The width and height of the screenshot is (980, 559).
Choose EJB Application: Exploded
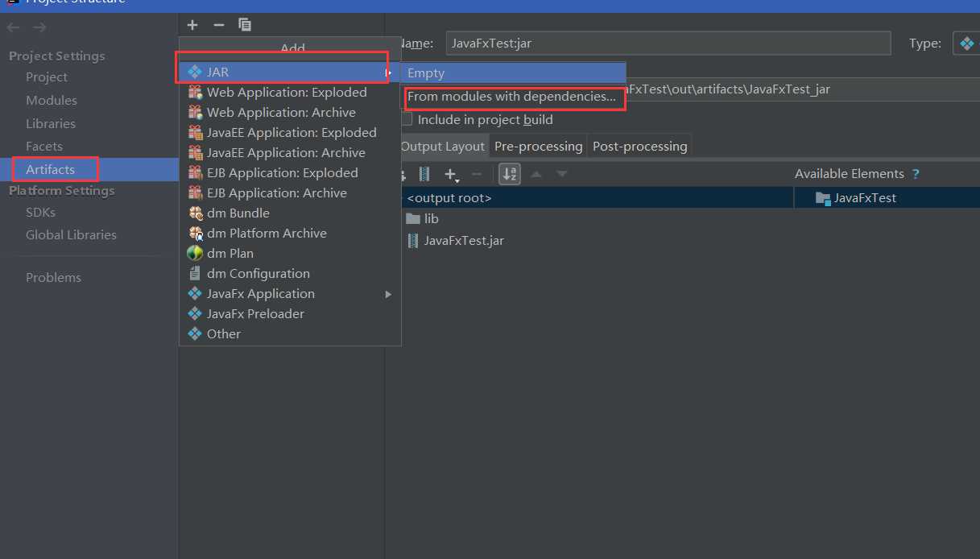290,172
